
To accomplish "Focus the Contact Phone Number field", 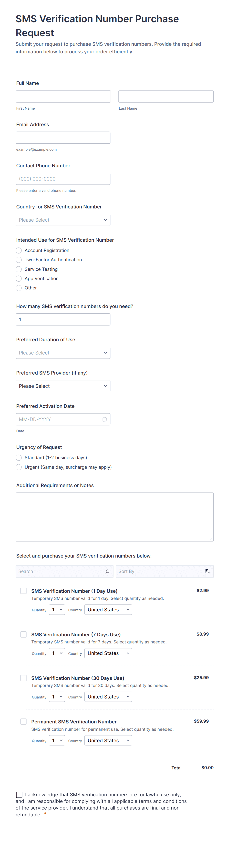I will click(63, 179).
